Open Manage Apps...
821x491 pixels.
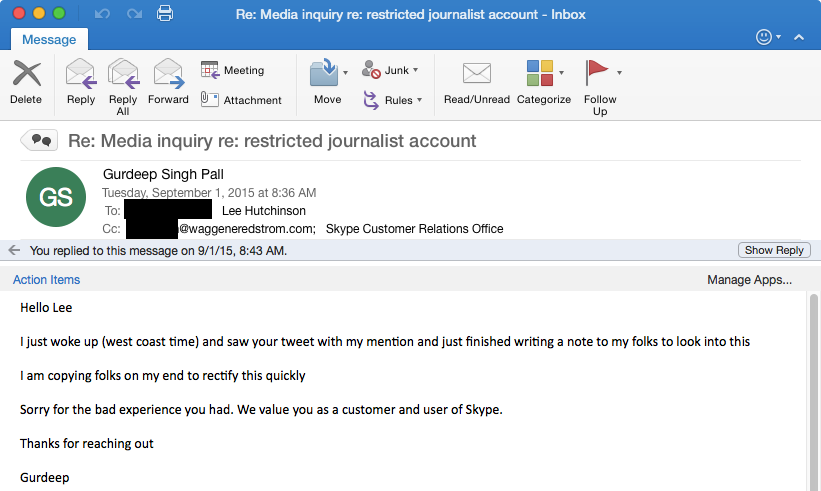click(x=749, y=280)
